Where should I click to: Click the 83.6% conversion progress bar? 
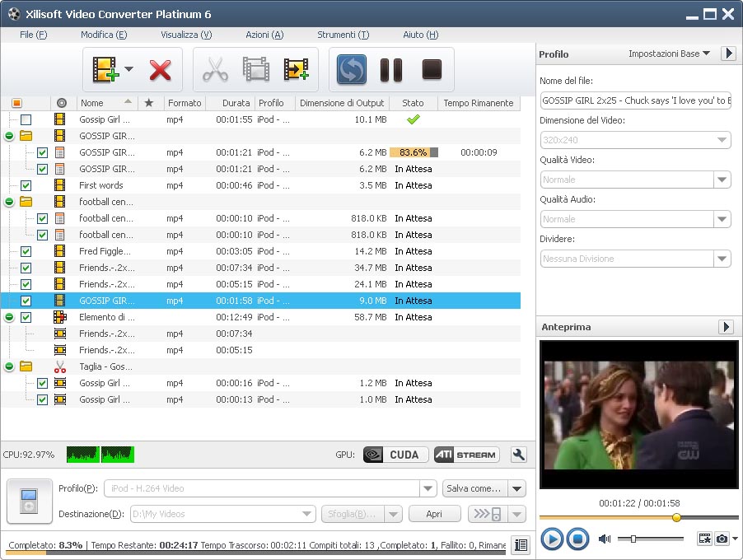click(x=414, y=152)
